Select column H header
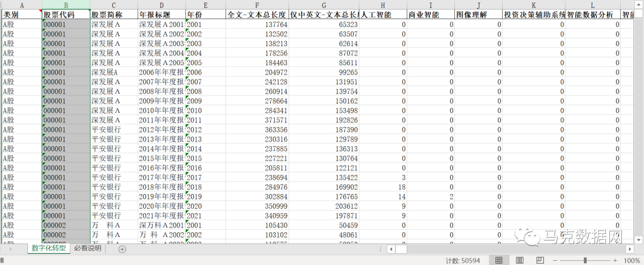644x265 pixels. coord(383,5)
